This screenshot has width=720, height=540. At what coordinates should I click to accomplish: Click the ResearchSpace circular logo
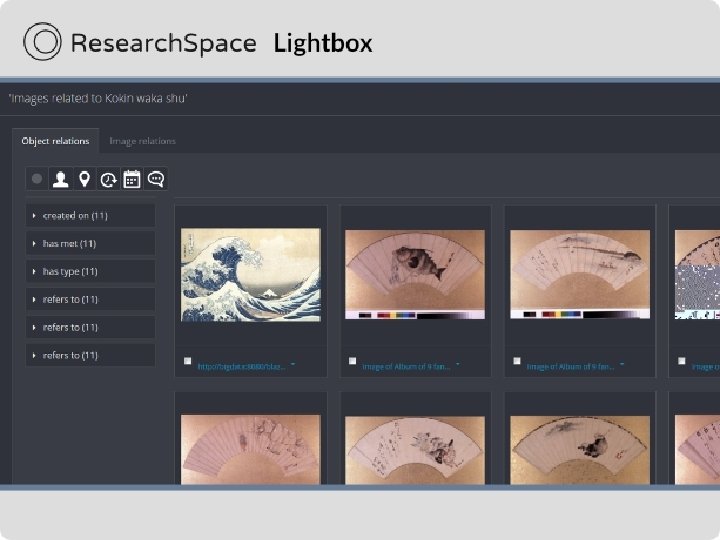[42, 42]
